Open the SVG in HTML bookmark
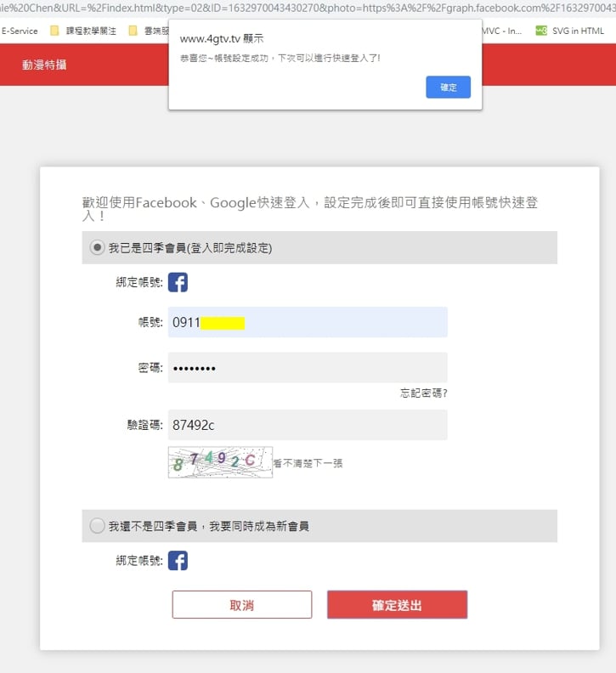616x673 pixels. point(575,31)
